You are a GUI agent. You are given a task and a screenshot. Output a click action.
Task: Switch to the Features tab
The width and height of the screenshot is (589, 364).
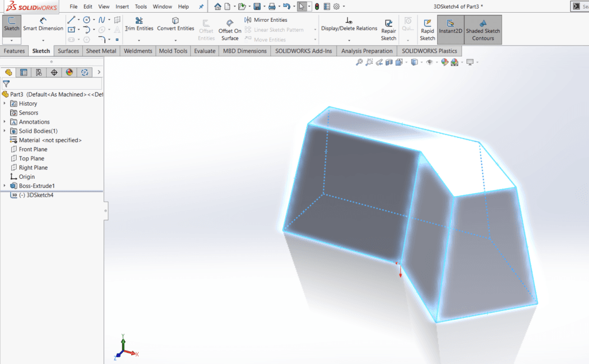point(14,51)
